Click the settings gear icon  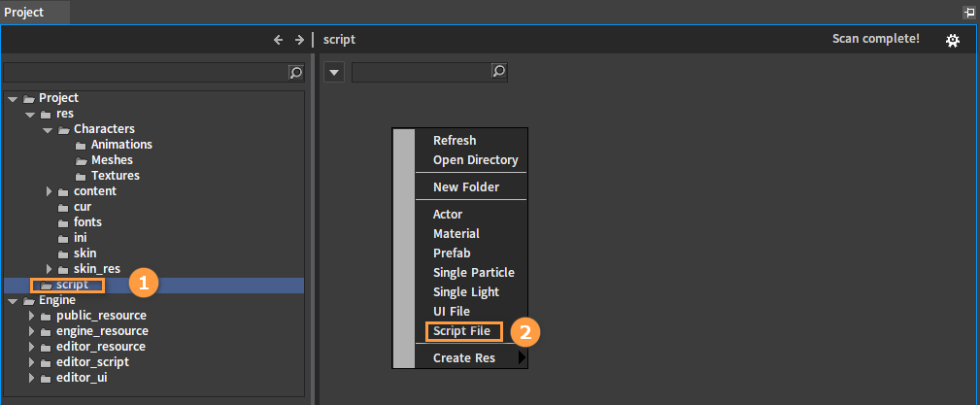953,41
